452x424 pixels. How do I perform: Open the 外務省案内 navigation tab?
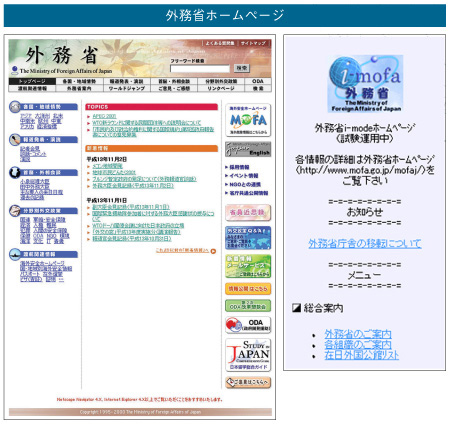click(x=79, y=88)
